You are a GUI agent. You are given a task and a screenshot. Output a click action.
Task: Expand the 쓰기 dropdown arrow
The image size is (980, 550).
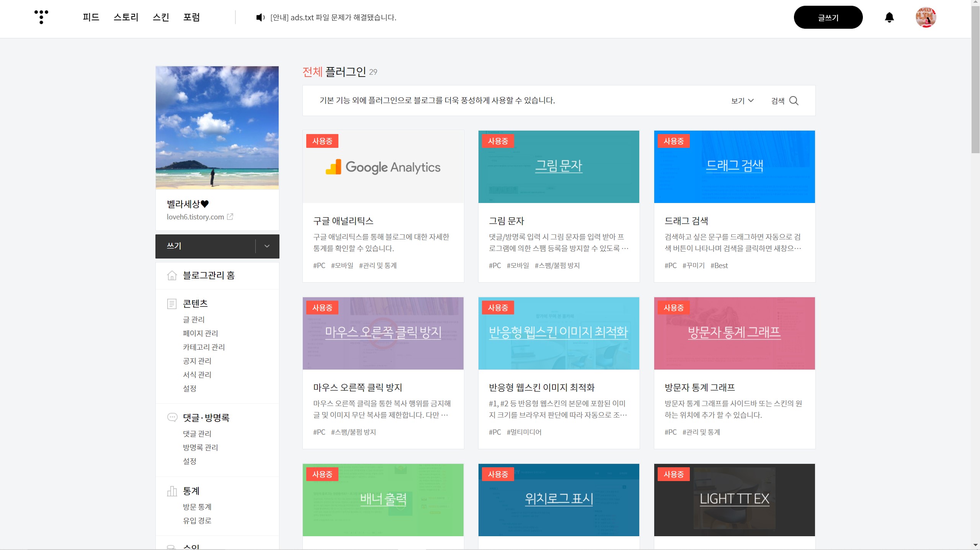pos(267,246)
